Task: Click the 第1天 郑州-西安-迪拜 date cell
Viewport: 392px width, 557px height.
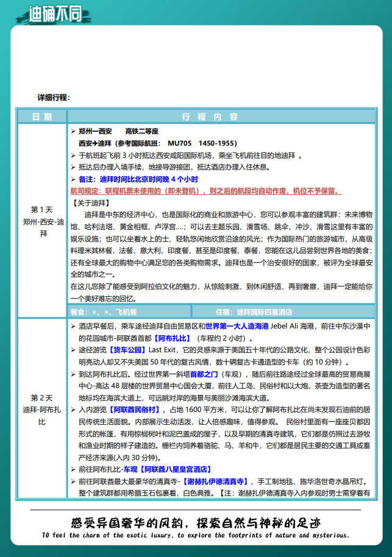Action: pos(42,221)
